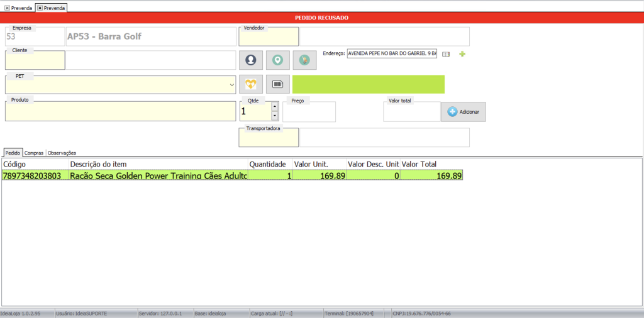Click the barcode scanner icon button
The width and height of the screenshot is (644, 318).
click(277, 84)
